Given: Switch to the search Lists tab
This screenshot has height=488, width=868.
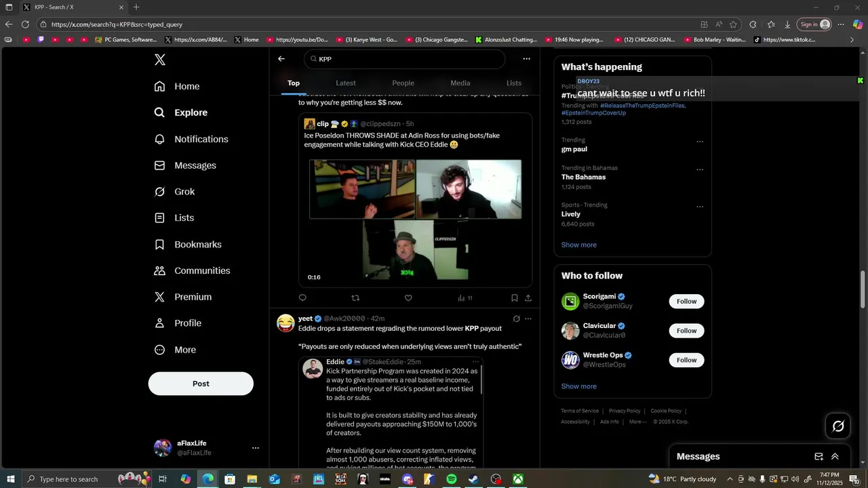Looking at the screenshot, I should pos(514,83).
